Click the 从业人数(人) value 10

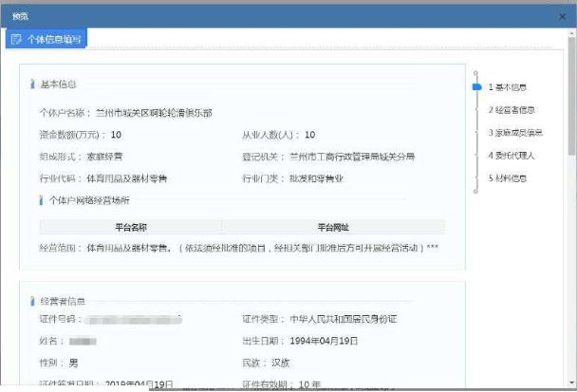pos(309,135)
